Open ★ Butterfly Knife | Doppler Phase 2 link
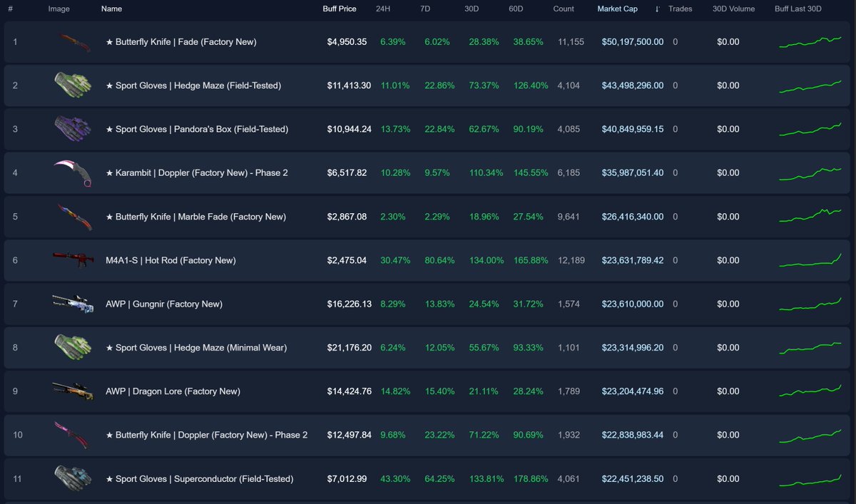This screenshot has height=504, width=856. coord(207,435)
